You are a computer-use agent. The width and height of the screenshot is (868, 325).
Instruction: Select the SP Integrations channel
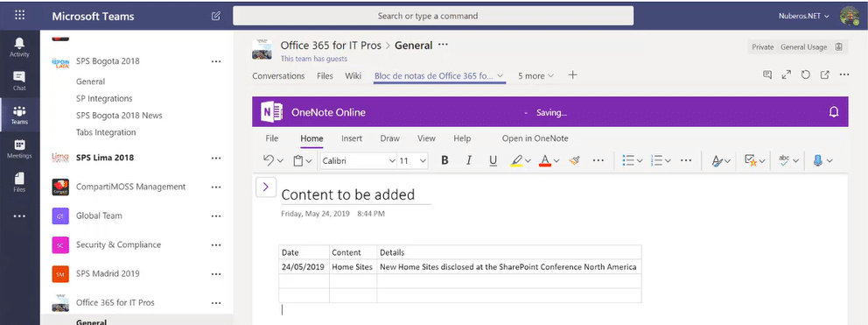[104, 99]
